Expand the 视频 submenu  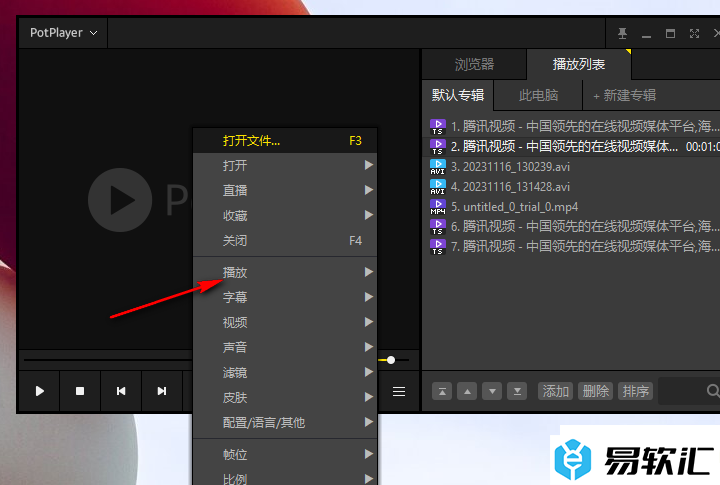point(285,322)
